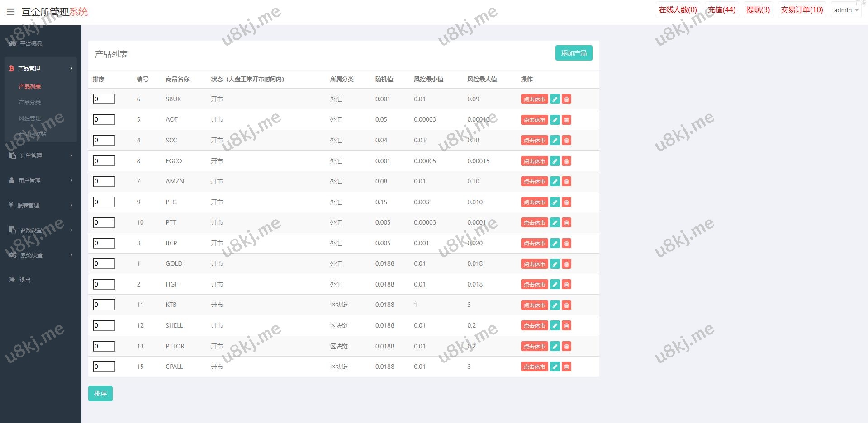The height and width of the screenshot is (423, 868).
Task: Open 产品分类 submenu item
Action: (x=30, y=103)
